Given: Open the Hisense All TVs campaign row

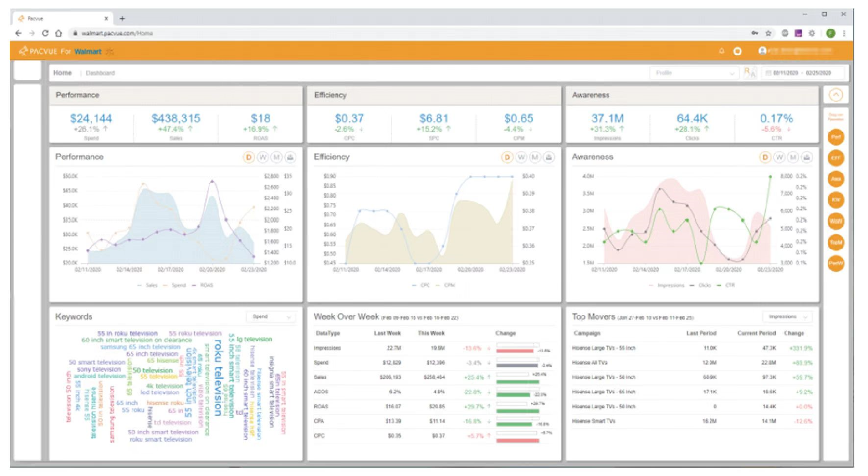Looking at the screenshot, I should point(692,363).
